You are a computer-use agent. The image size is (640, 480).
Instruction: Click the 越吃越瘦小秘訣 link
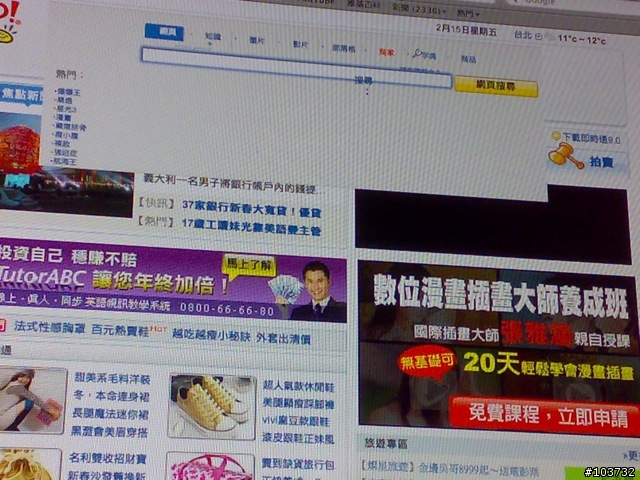(x=211, y=335)
